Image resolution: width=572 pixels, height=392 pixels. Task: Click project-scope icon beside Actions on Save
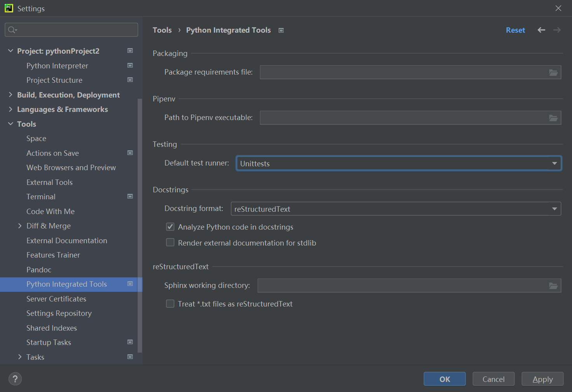[x=130, y=153]
